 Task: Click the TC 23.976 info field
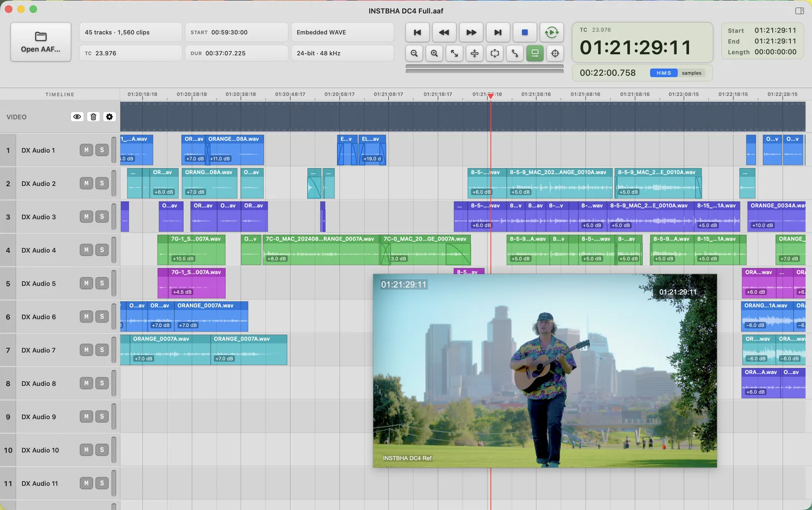130,53
